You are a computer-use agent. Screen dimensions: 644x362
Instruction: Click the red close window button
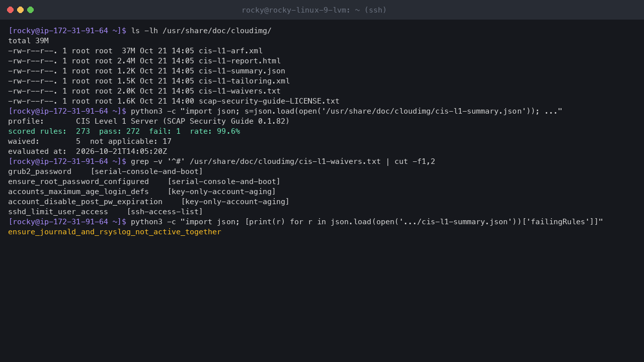click(11, 10)
